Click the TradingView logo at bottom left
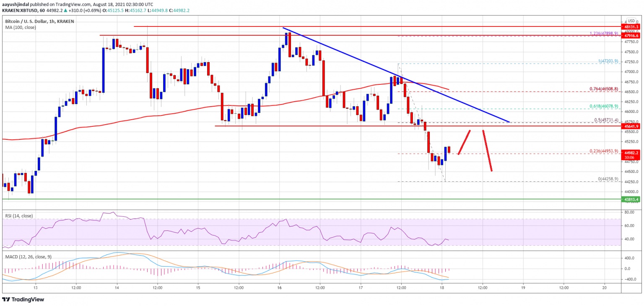The height and width of the screenshot is (306, 644). pyautogui.click(x=23, y=300)
